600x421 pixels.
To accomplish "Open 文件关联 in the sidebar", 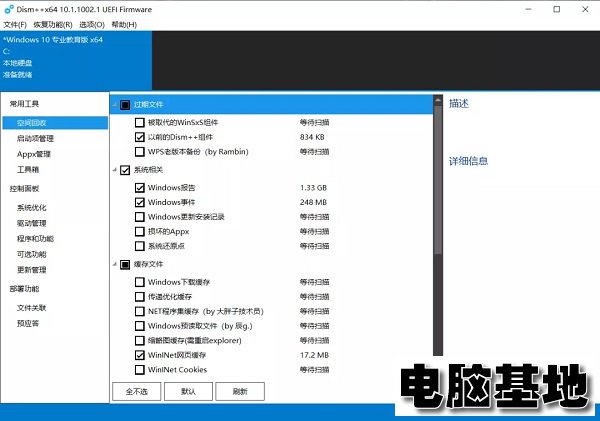I will click(x=31, y=308).
